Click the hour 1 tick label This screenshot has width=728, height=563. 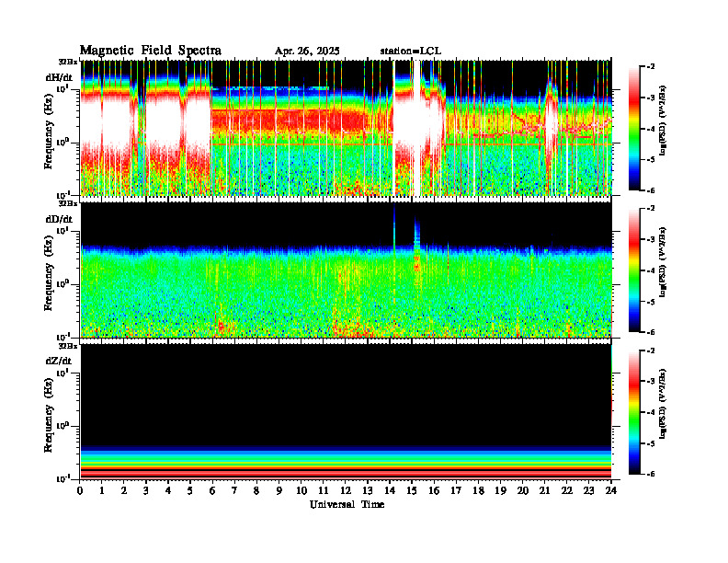pos(102,491)
